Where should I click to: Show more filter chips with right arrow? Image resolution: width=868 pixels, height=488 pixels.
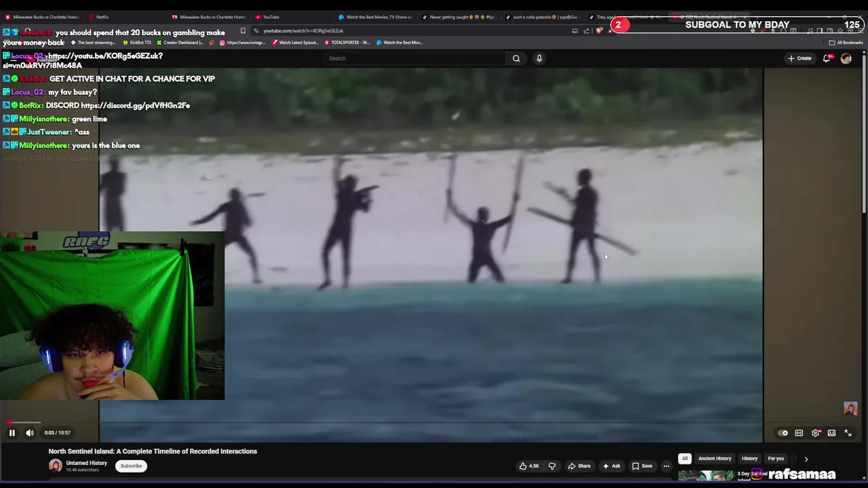pyautogui.click(x=806, y=459)
